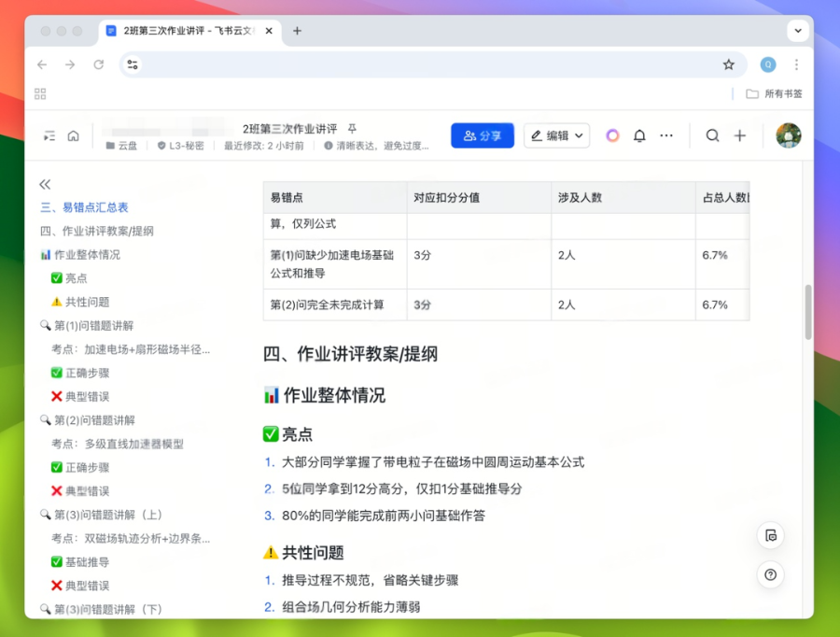The image size is (840, 637).
Task: Create new document with plus icon
Action: click(x=740, y=135)
